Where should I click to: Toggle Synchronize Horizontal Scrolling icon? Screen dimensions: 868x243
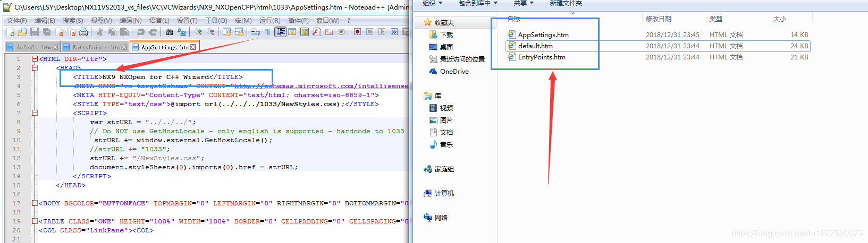(x=239, y=32)
